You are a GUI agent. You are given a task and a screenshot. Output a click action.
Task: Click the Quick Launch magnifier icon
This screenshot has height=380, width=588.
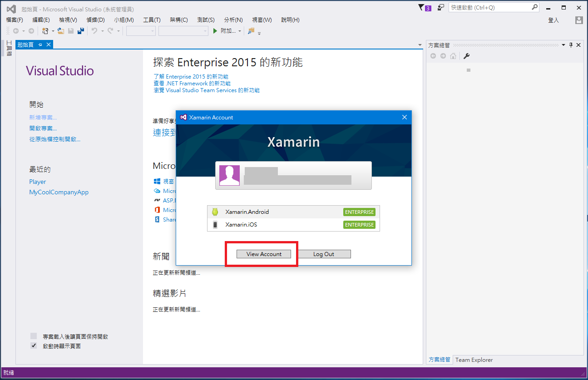point(534,7)
